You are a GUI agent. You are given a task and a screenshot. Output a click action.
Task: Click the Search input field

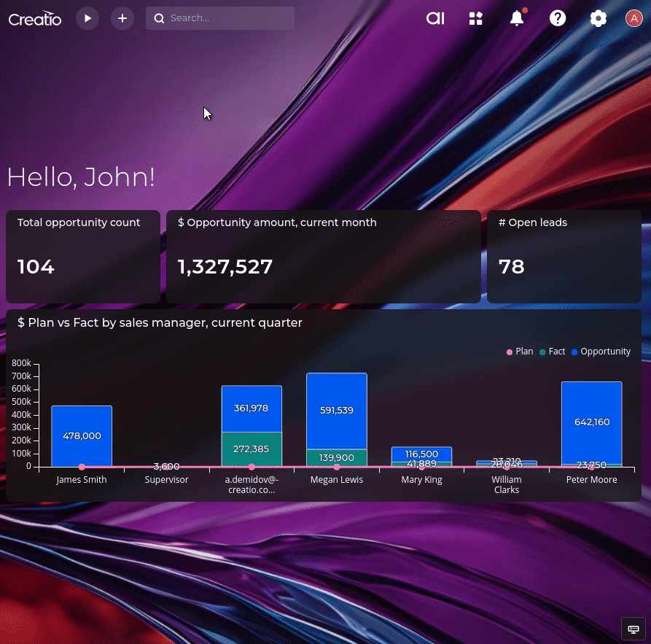click(220, 18)
